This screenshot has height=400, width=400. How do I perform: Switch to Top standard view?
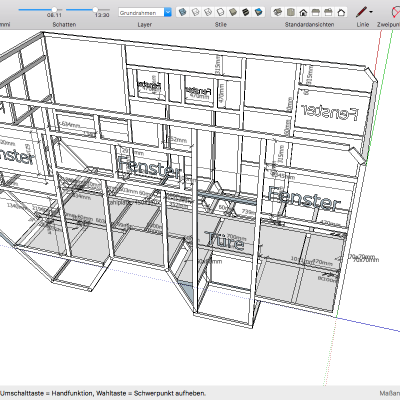(x=290, y=12)
